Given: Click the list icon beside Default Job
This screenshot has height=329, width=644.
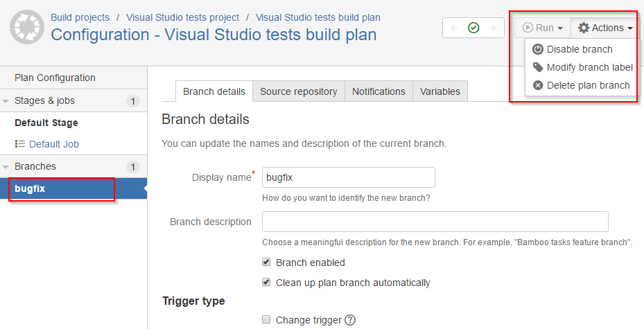Looking at the screenshot, I should point(19,144).
